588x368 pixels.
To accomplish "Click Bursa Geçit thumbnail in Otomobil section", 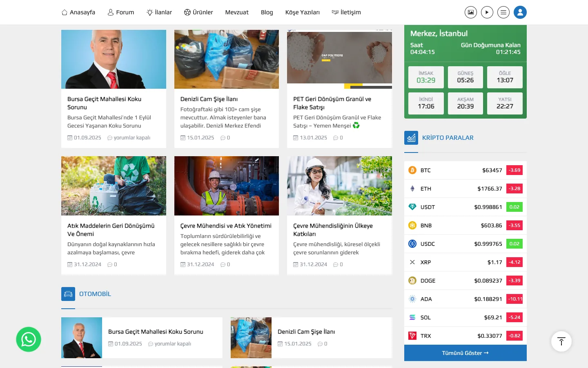I will pyautogui.click(x=82, y=338).
